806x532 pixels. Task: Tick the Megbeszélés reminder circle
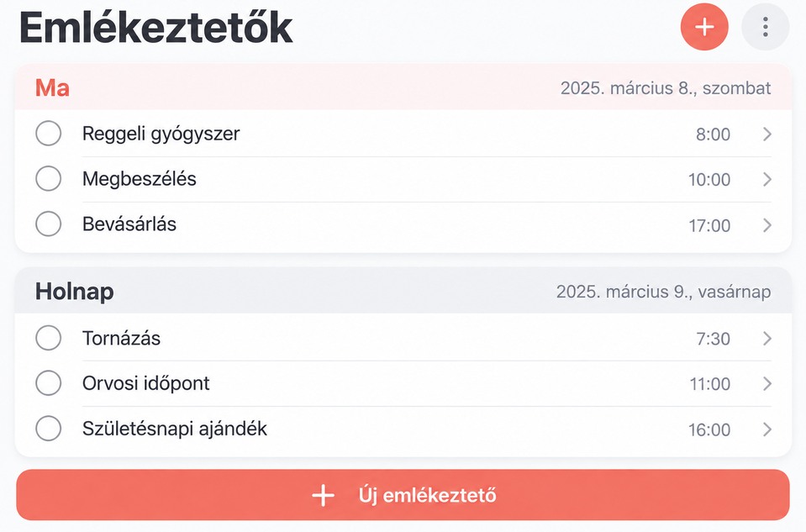(x=48, y=179)
